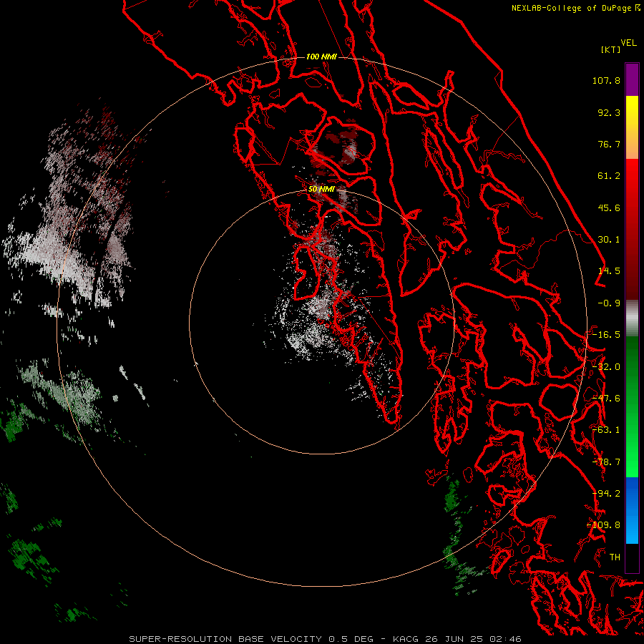The image size is (644, 644).
Task: Click the -32.0 velocity scale value
Action: point(606,367)
